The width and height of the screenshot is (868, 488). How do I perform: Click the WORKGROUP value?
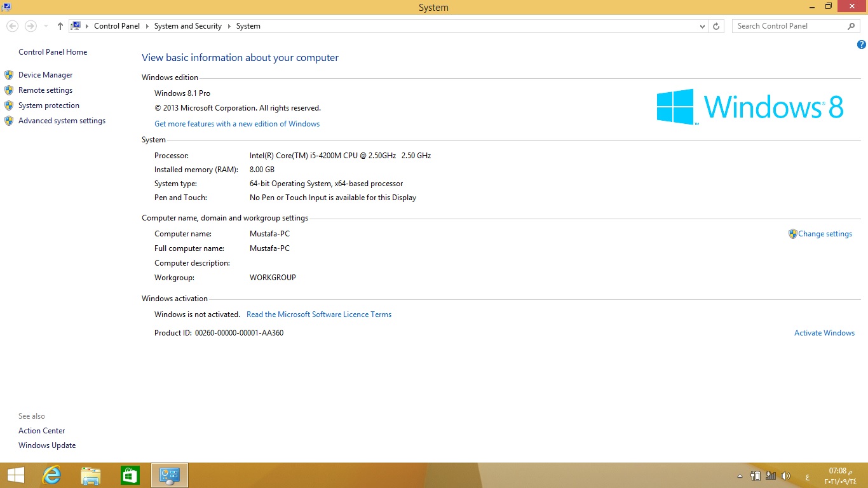click(273, 278)
